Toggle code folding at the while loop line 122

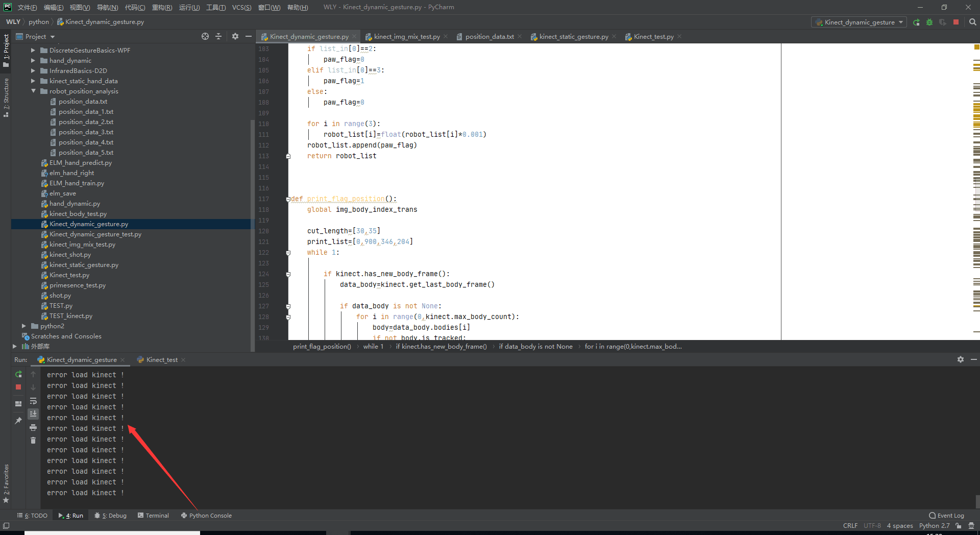click(288, 253)
